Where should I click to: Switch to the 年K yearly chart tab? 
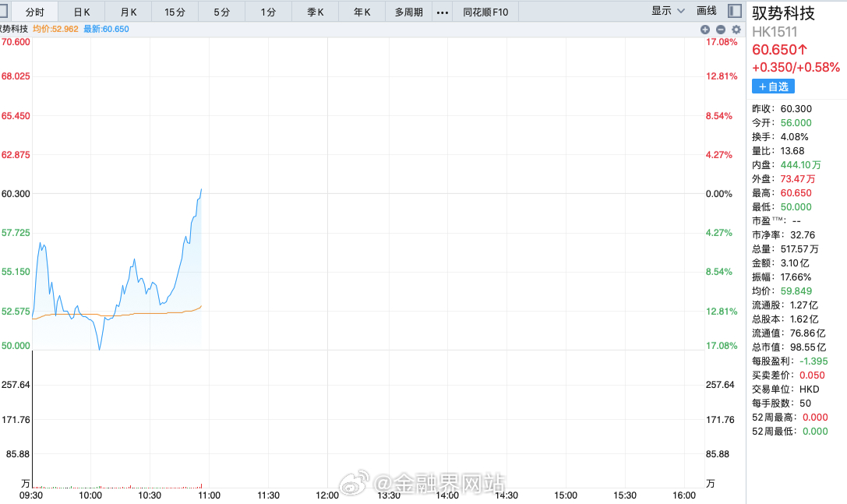(362, 12)
